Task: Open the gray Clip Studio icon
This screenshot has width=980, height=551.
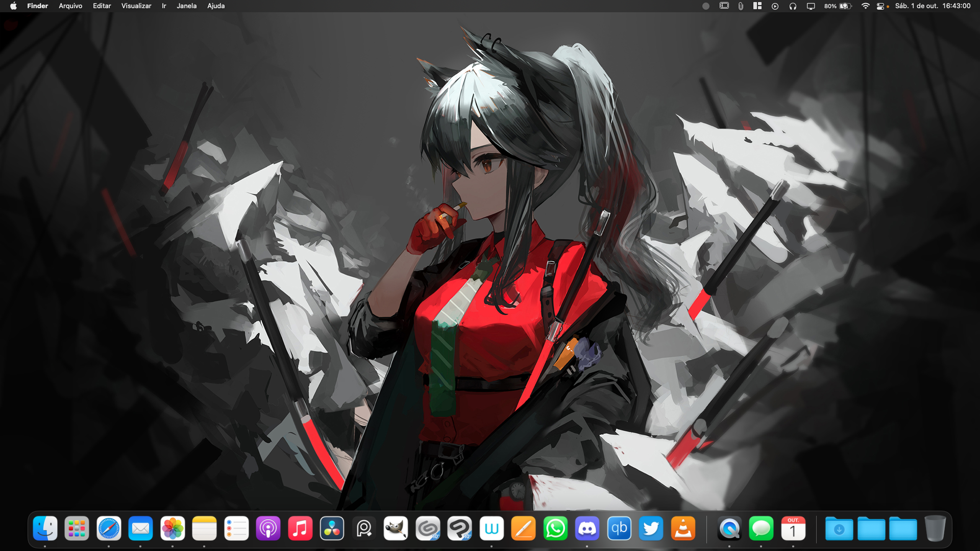Action: 428,529
